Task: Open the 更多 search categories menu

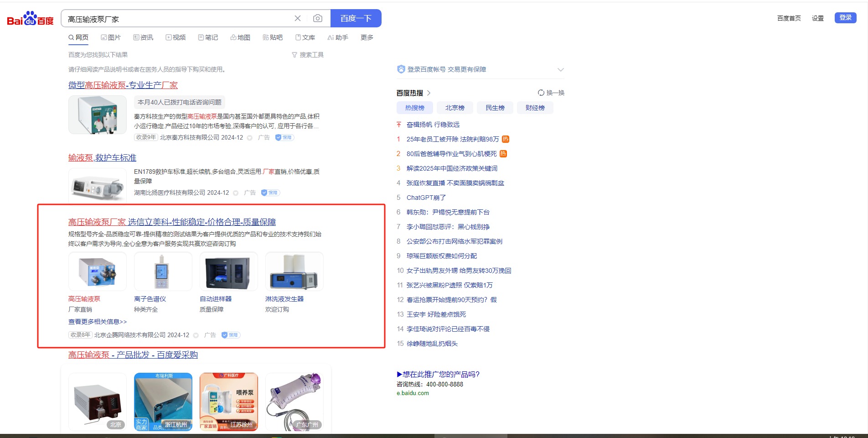Action: [367, 37]
